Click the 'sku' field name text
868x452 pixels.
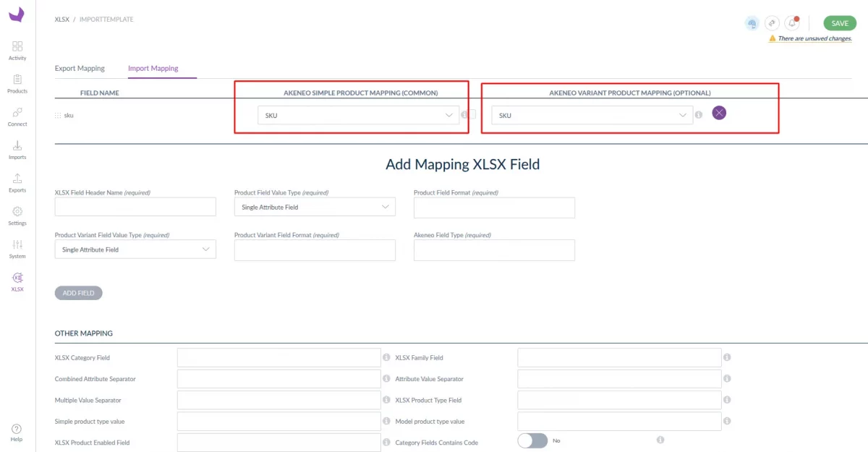(x=69, y=115)
